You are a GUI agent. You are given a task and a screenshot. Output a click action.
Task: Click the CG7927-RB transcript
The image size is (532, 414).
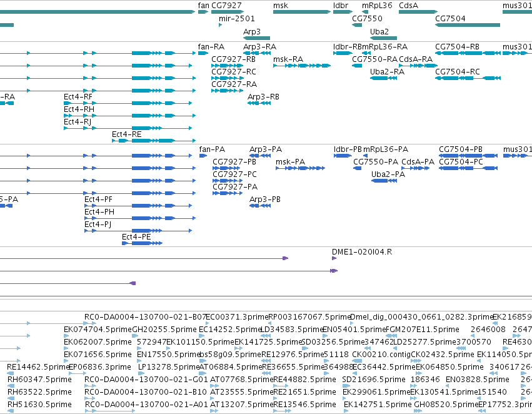[x=228, y=66]
